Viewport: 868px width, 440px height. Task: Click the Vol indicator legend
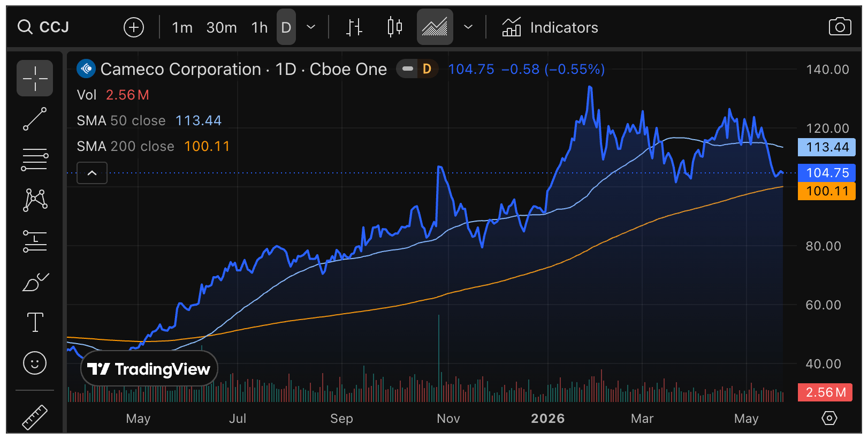point(113,95)
